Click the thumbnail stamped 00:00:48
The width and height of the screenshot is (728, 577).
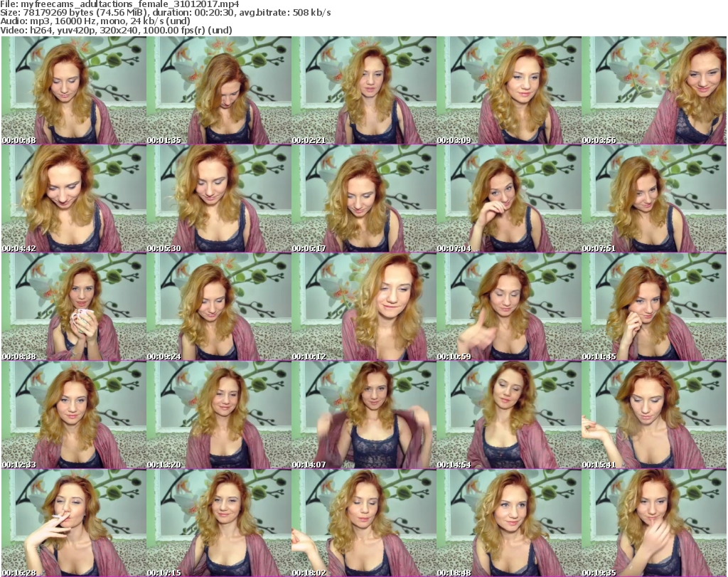[74, 90]
